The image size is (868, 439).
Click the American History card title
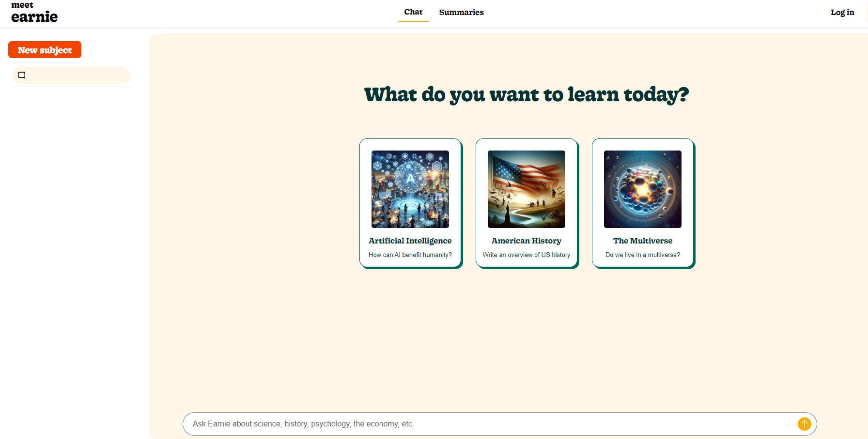[526, 241]
